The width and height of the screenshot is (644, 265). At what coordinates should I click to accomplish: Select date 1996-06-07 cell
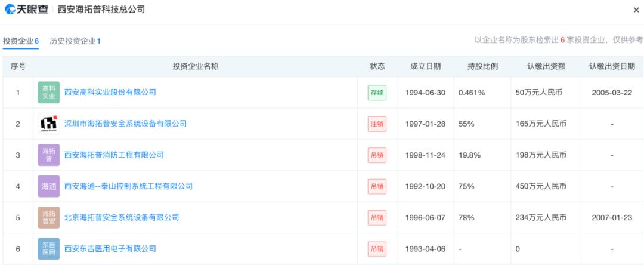coord(425,217)
